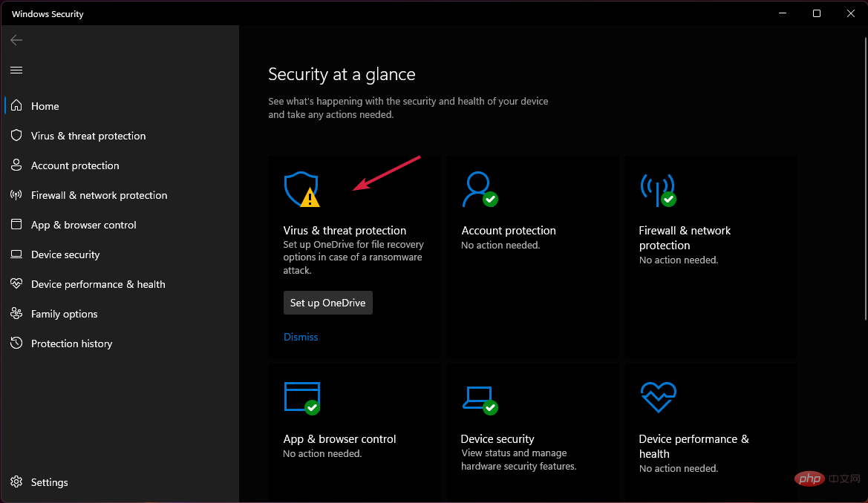Viewport: 868px width, 503px height.
Task: Click the Virus & threat protection tile title
Action: click(x=345, y=230)
